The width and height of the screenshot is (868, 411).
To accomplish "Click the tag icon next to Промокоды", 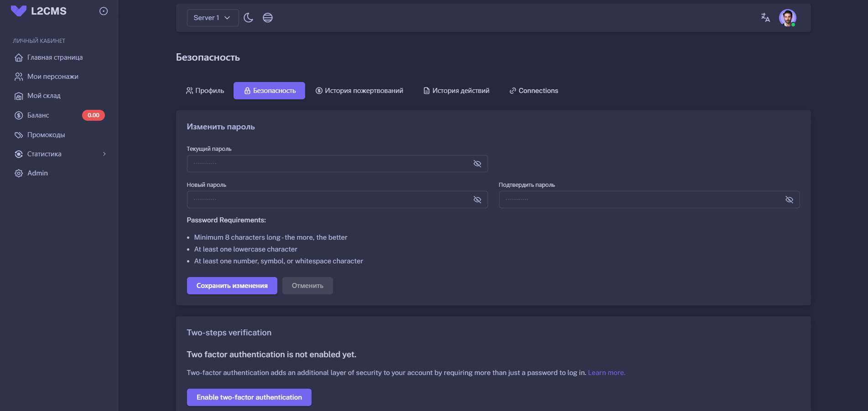I will coord(19,135).
